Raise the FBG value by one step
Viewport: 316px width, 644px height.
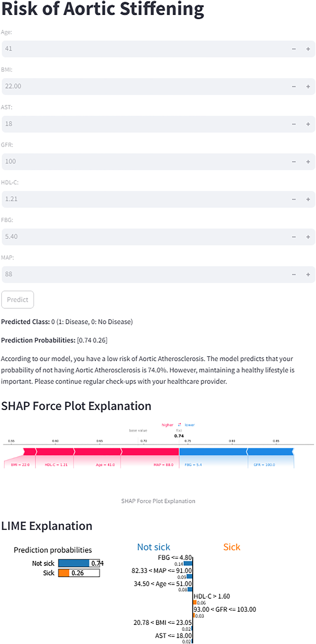tap(308, 237)
